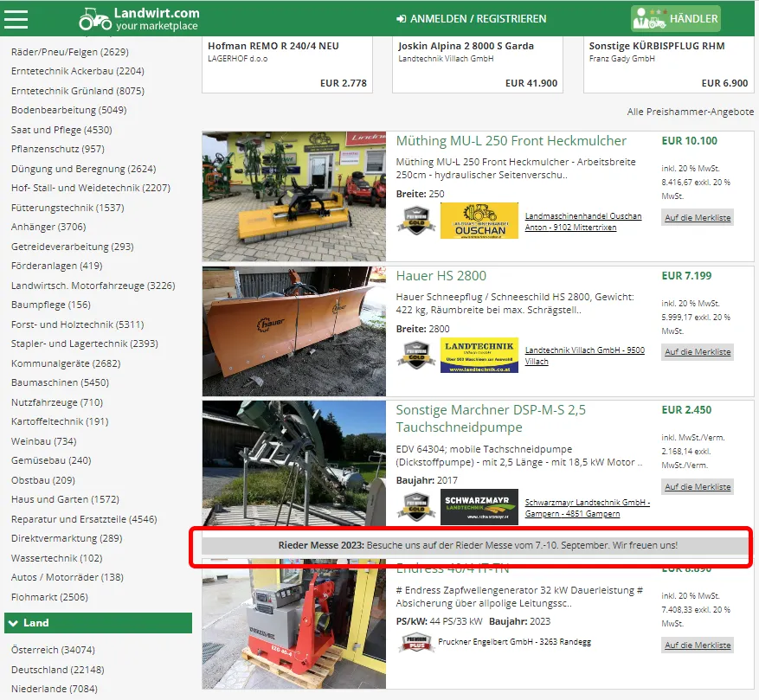Screen dimensions: 759x700
Task: Open Landmaschinenhandel Ouschan dealer link
Action: point(583,222)
